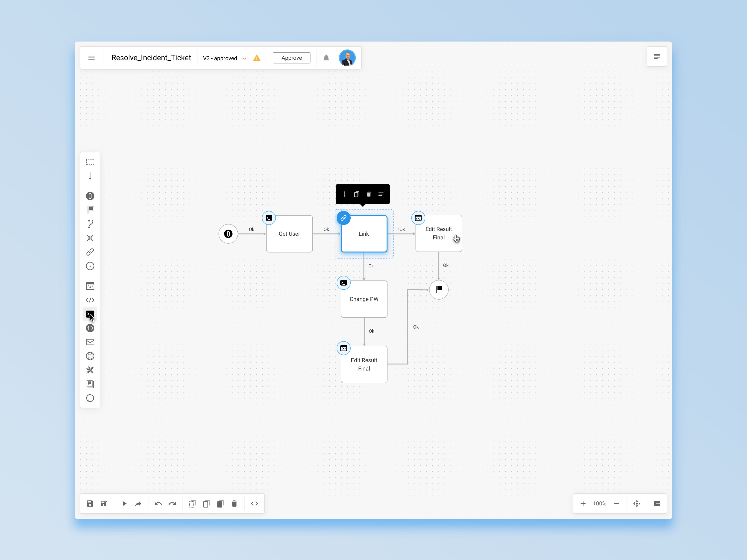The width and height of the screenshot is (747, 560).
Task: Select the marquee selection tool in sidebar
Action: [x=90, y=162]
